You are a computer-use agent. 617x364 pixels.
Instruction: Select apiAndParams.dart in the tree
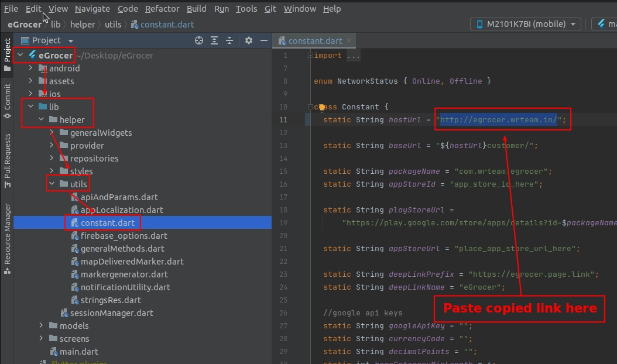click(119, 197)
